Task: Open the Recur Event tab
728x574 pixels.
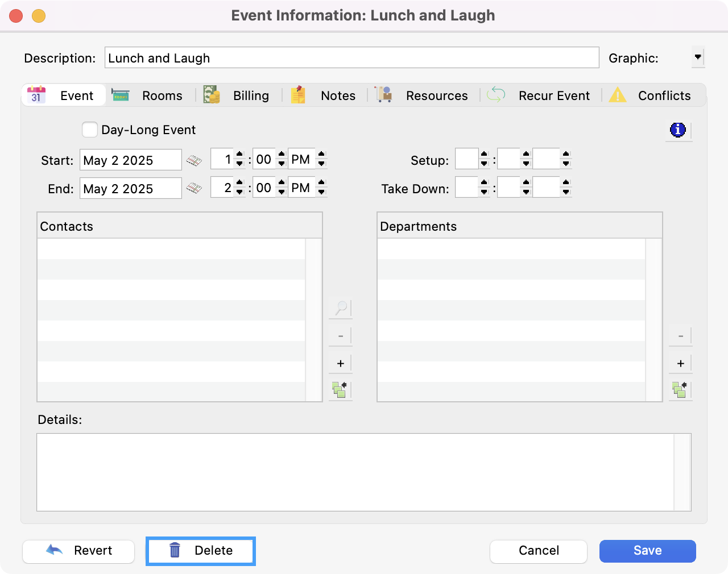Action: 539,95
